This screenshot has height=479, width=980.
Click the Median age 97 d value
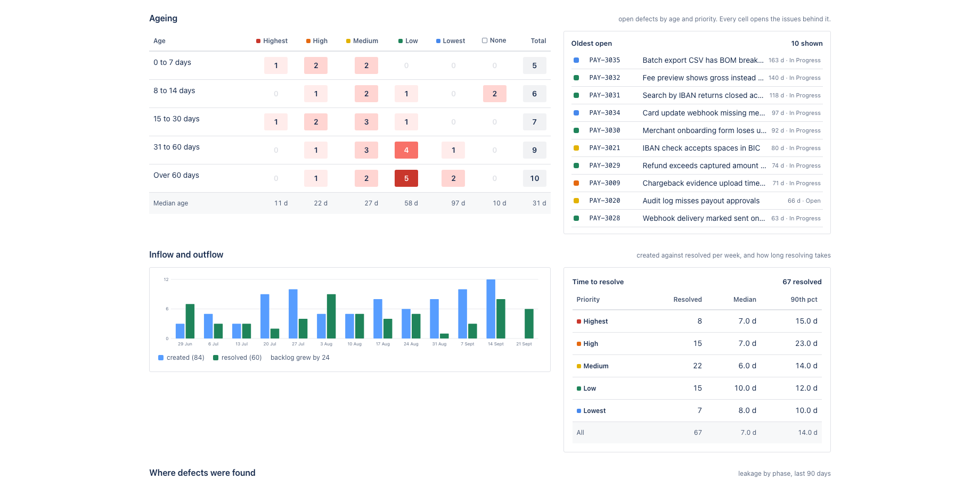(458, 203)
